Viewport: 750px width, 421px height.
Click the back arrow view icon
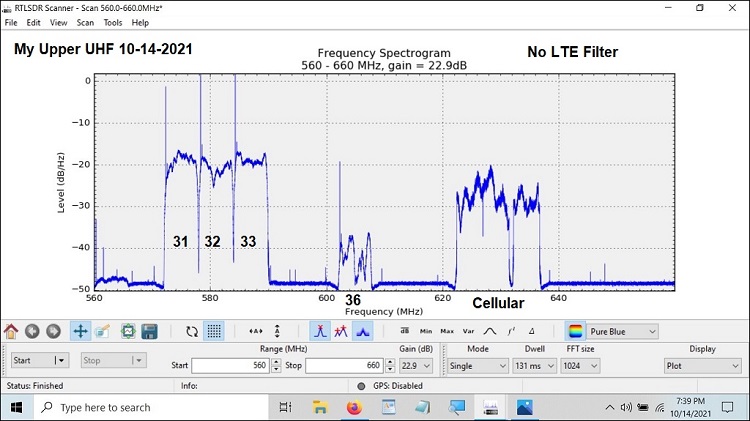[x=34, y=331]
